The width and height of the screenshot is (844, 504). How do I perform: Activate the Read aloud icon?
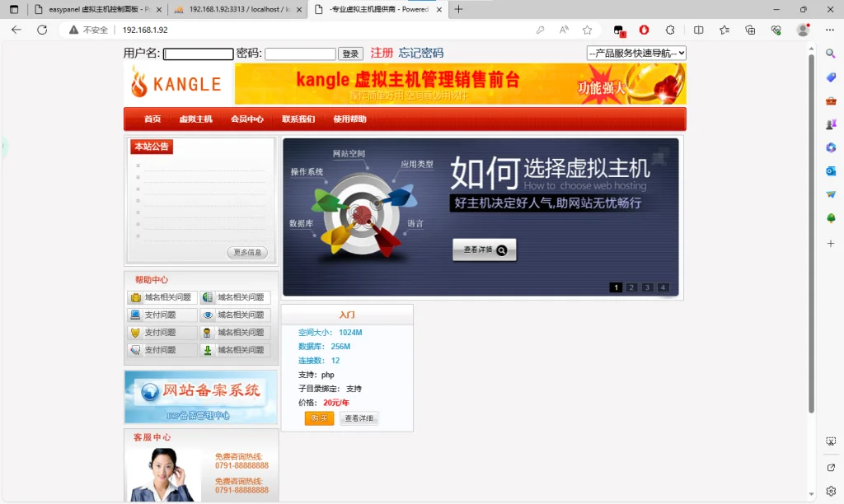click(564, 30)
